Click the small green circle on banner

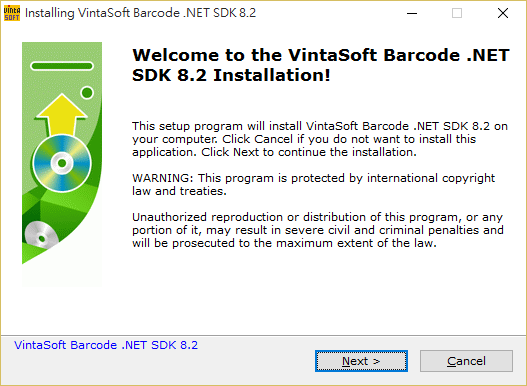[x=87, y=92]
